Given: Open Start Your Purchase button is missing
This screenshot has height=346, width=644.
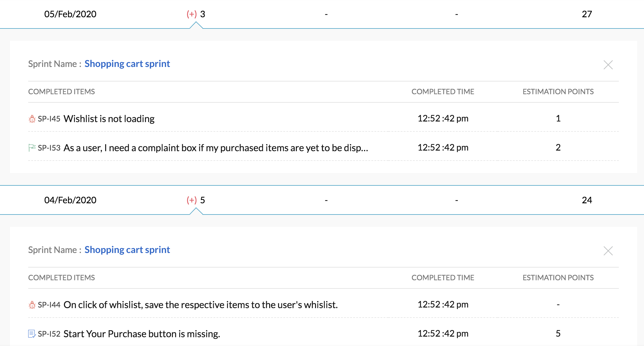Looking at the screenshot, I should coord(142,334).
